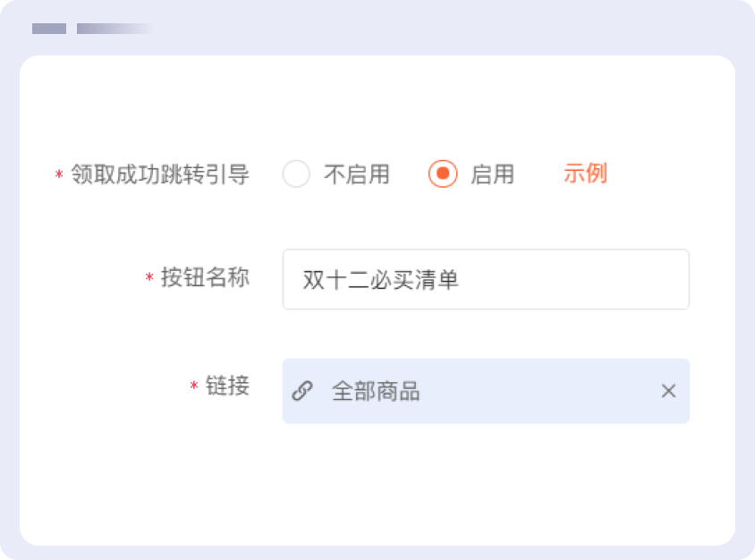Focus the 按钮名称 input field
755x560 pixels.
coord(573,279)
